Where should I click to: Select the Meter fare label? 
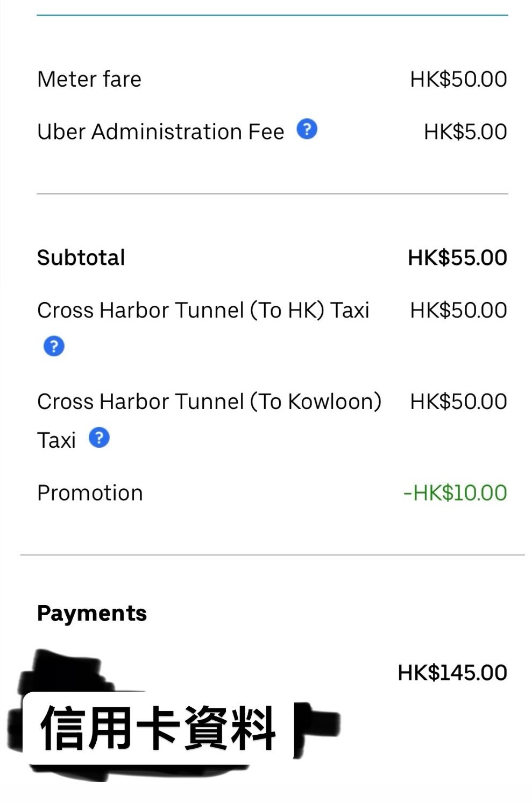[x=89, y=80]
